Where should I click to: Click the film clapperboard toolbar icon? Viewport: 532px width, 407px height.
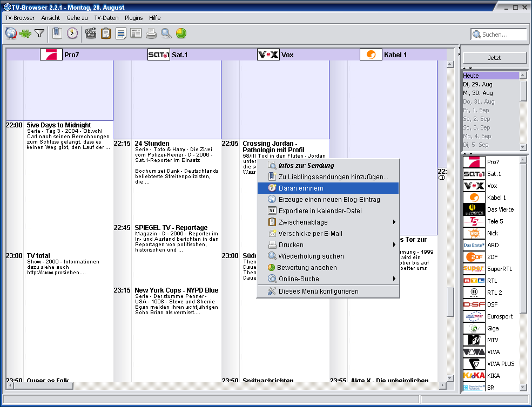[x=91, y=33]
